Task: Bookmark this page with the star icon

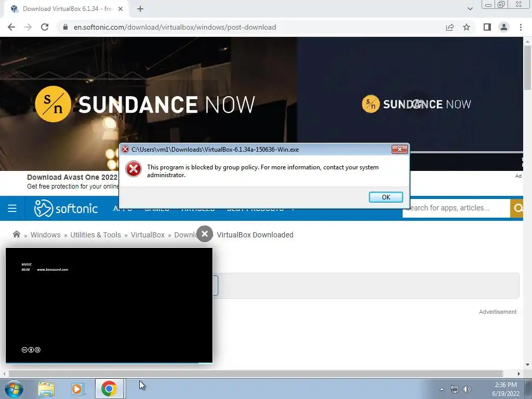Action: click(467, 27)
